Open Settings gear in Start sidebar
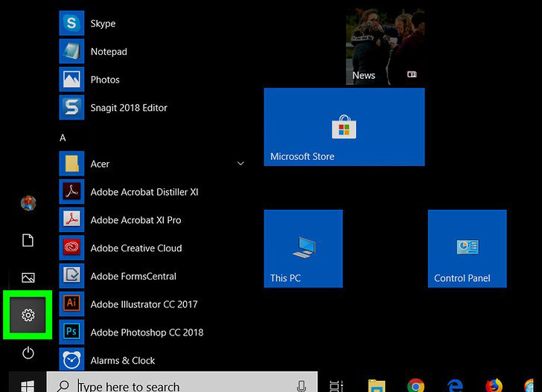Viewport: 542px width, 392px height. 28,315
